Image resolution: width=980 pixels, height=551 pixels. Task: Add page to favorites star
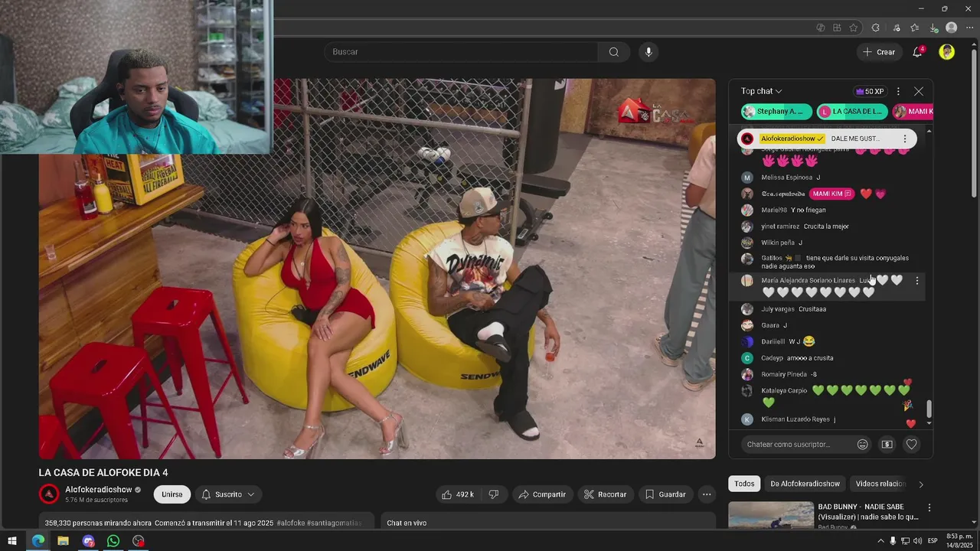point(854,28)
